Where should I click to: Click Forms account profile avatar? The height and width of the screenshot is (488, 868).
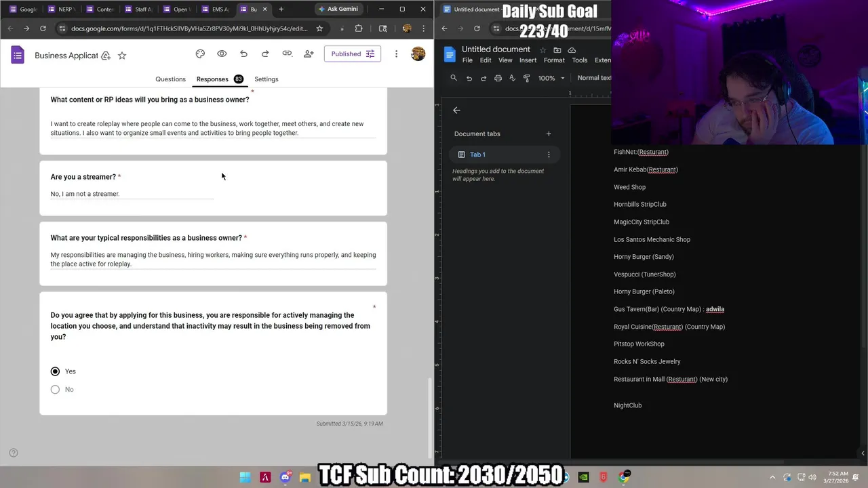click(x=418, y=54)
